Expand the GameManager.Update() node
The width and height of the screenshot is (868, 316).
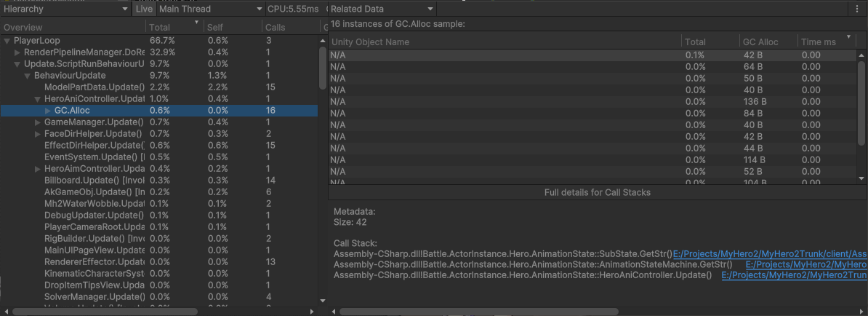[39, 122]
